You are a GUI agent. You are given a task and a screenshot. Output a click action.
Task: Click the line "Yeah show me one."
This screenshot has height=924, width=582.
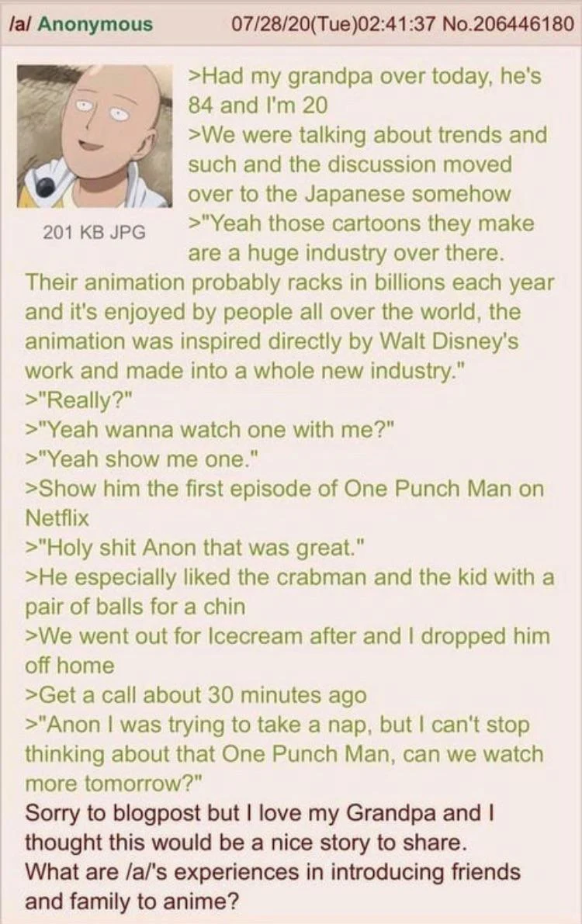141,459
